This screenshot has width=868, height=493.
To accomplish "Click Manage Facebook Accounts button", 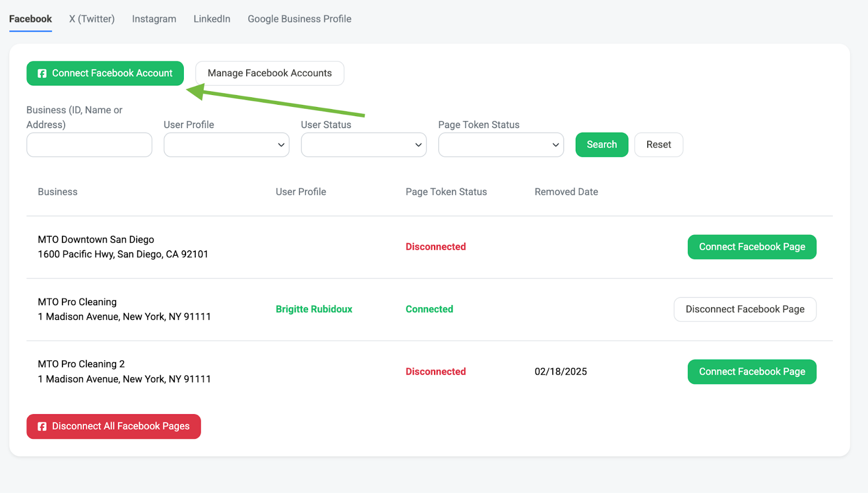I will click(270, 73).
